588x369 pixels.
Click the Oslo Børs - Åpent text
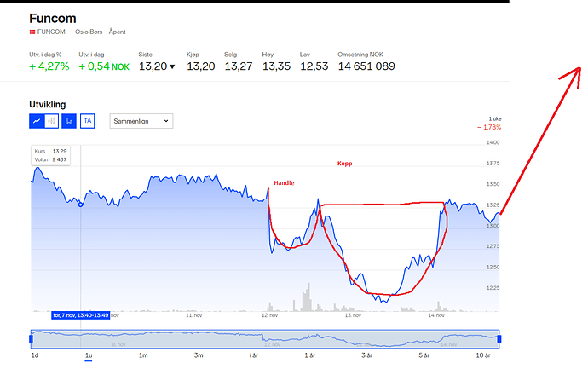pyautogui.click(x=100, y=32)
